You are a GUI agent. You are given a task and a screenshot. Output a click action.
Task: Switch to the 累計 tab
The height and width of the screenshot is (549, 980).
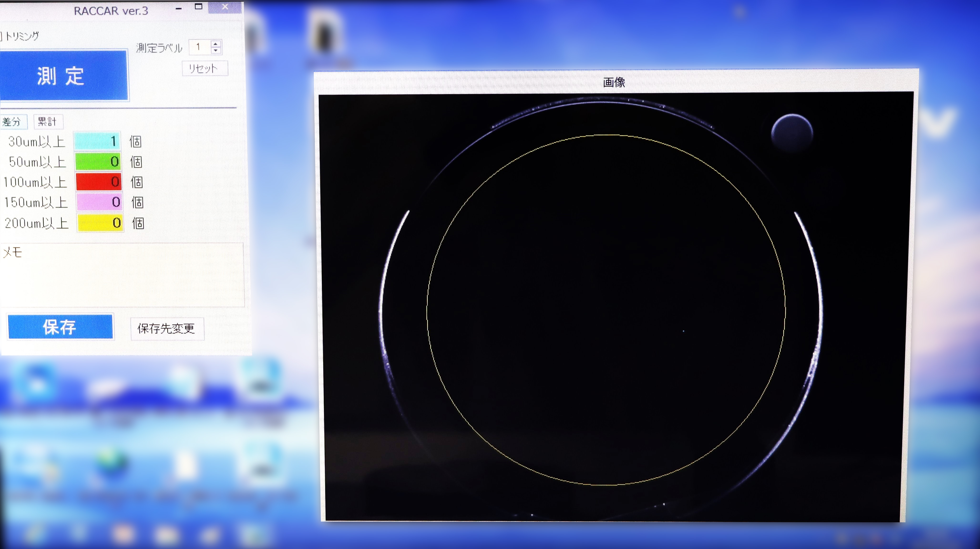(48, 122)
